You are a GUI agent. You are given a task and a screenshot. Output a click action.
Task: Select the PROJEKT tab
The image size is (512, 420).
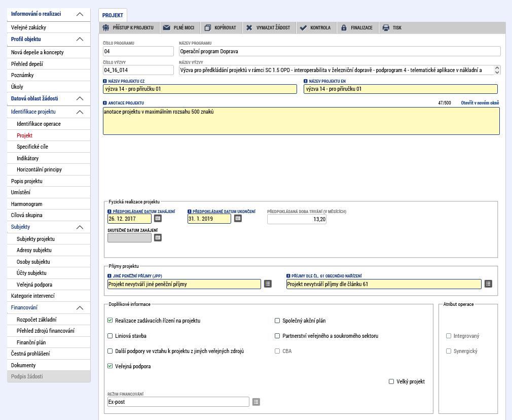tap(113, 15)
